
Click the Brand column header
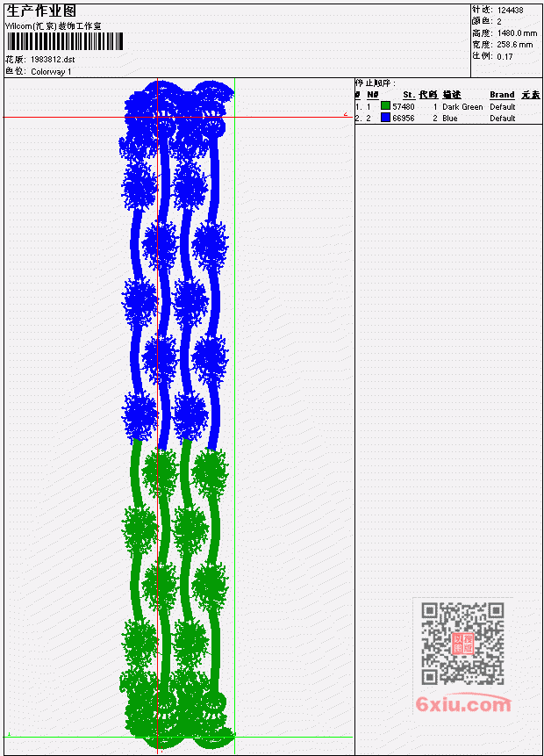click(502, 95)
